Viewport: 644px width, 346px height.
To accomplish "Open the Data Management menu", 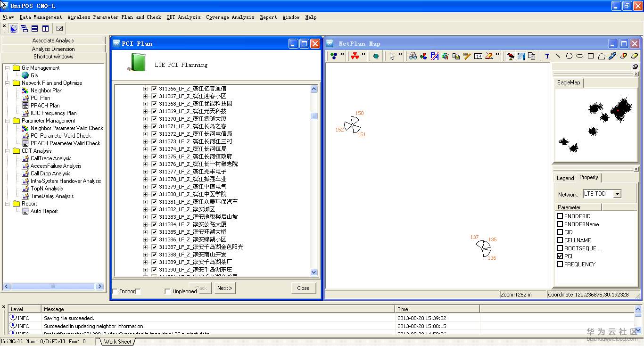I will (x=41, y=17).
